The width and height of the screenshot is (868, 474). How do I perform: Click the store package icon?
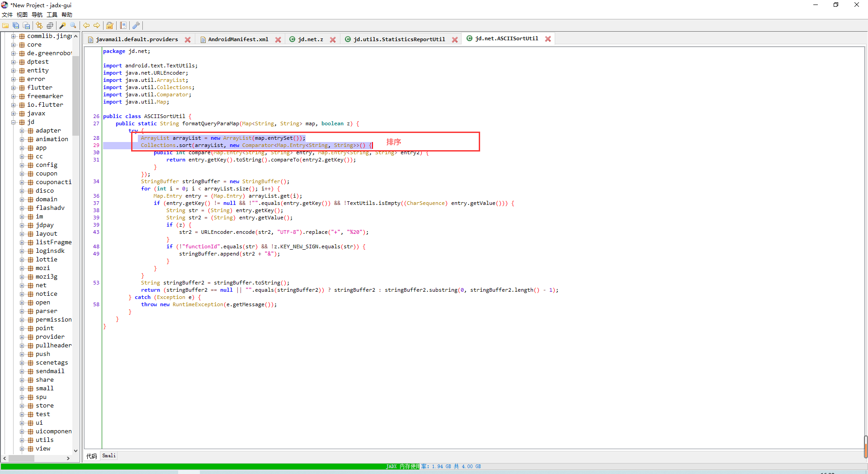(30, 406)
